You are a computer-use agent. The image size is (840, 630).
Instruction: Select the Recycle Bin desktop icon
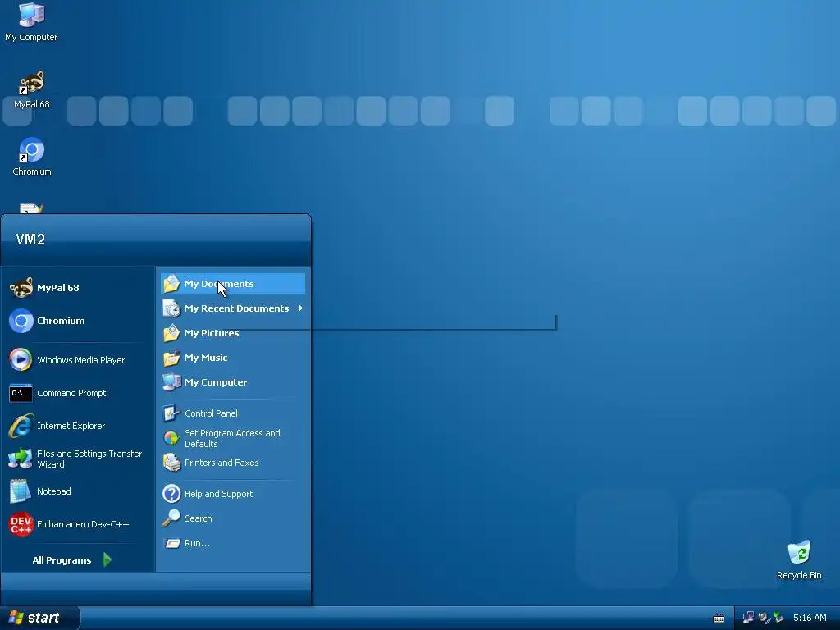tap(799, 560)
